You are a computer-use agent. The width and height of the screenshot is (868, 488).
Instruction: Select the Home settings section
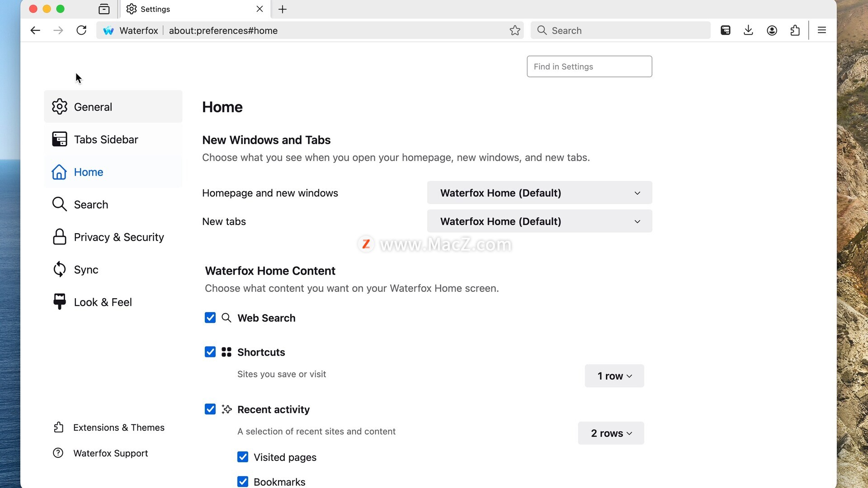pos(113,172)
